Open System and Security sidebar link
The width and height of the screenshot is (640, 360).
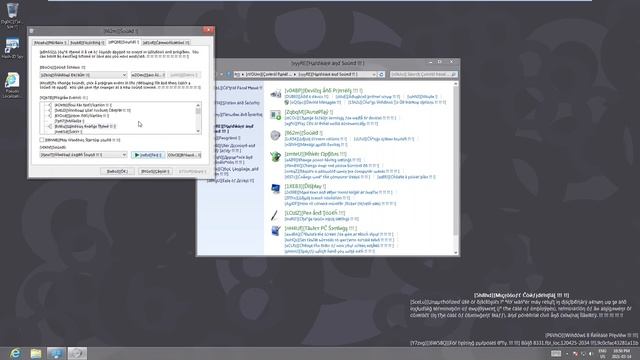239,103
